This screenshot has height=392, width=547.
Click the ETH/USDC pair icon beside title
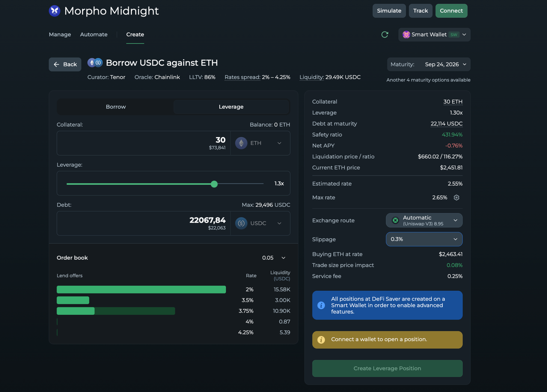(x=95, y=63)
